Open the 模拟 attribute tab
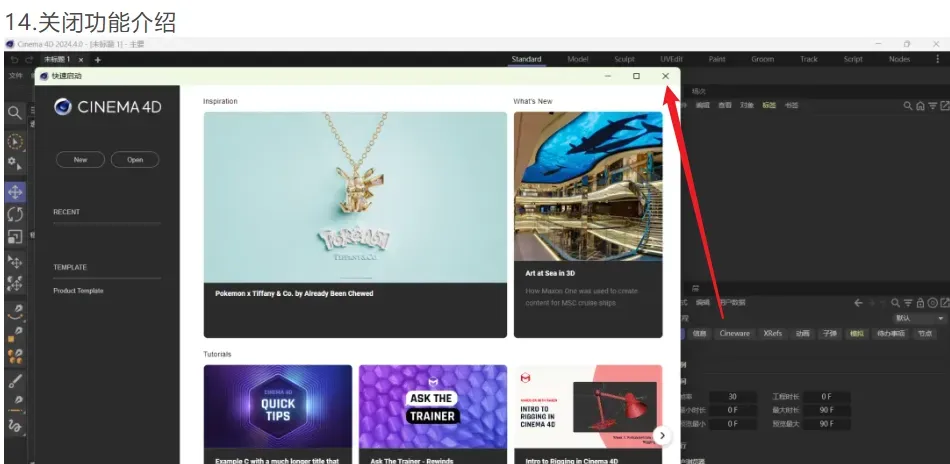This screenshot has width=950, height=464. (x=856, y=334)
